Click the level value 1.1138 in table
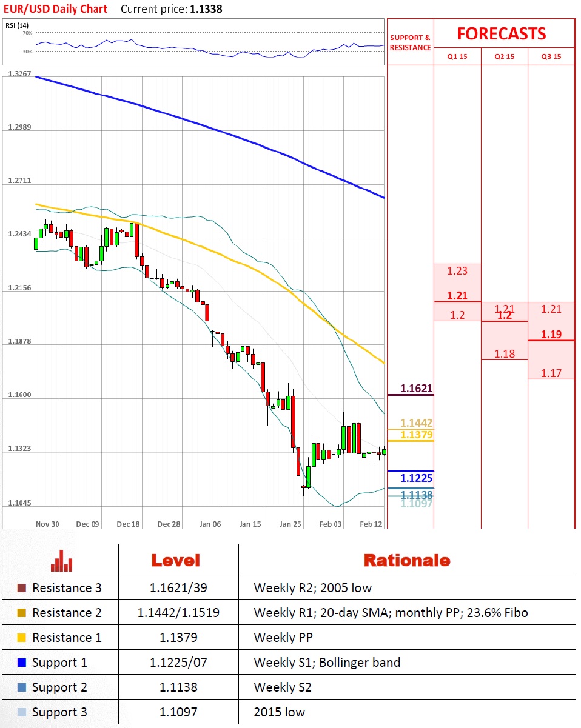This screenshot has width=581, height=728. click(178, 687)
